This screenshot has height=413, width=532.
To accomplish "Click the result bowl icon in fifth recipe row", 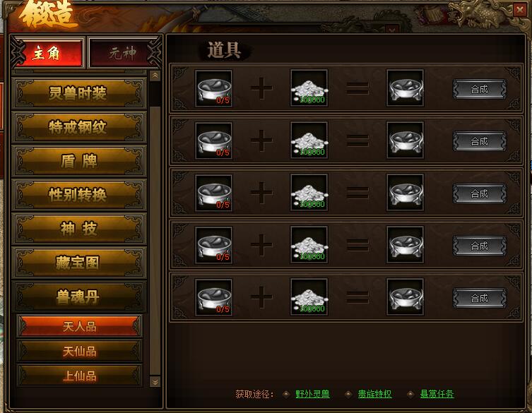I will pos(405,297).
